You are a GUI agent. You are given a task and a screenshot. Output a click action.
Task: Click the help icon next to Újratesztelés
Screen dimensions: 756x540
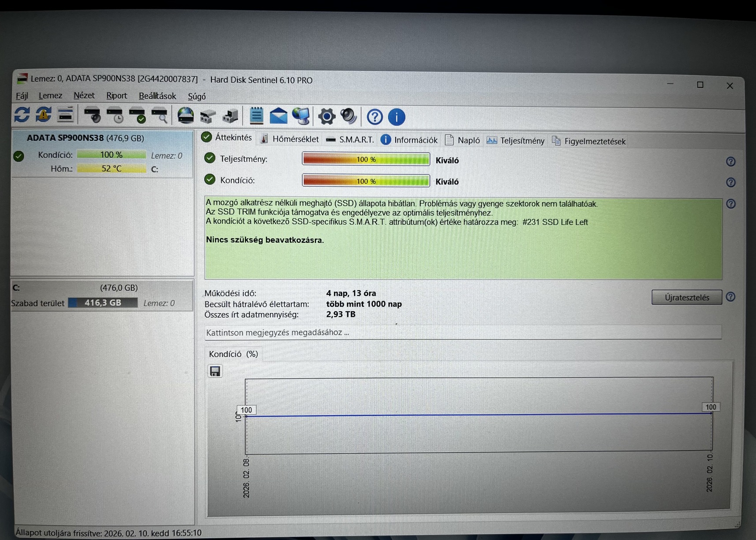click(730, 296)
